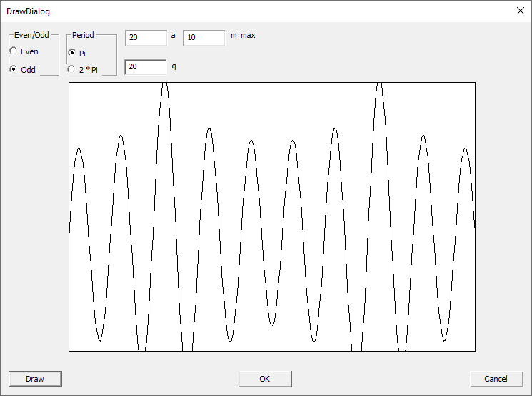Select the Even radio button
Image resolution: width=532 pixels, height=396 pixels.
pos(14,51)
